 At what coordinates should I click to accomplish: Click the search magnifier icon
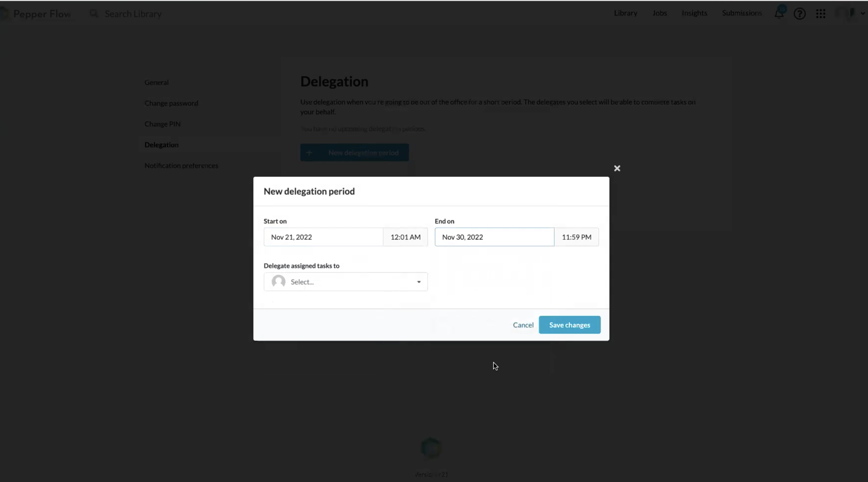pyautogui.click(x=94, y=14)
